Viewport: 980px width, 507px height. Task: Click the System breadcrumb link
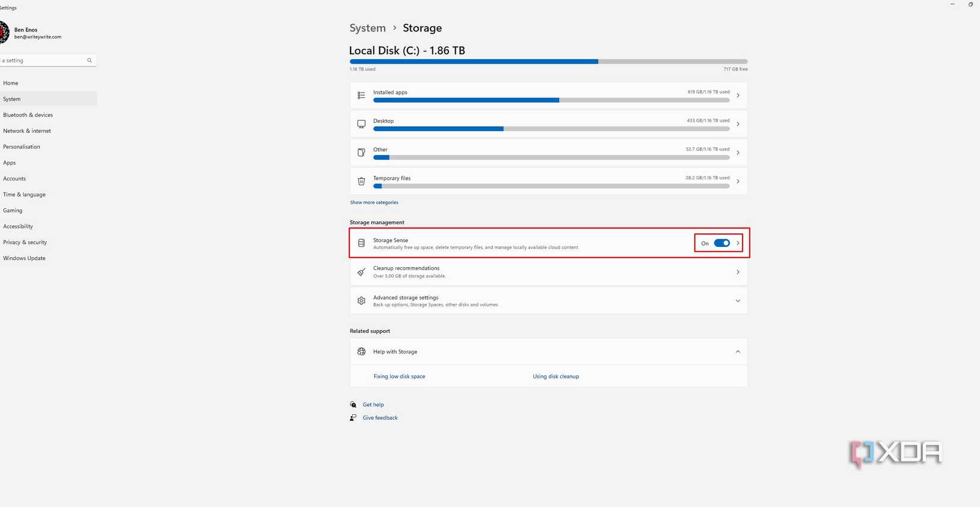(x=368, y=28)
